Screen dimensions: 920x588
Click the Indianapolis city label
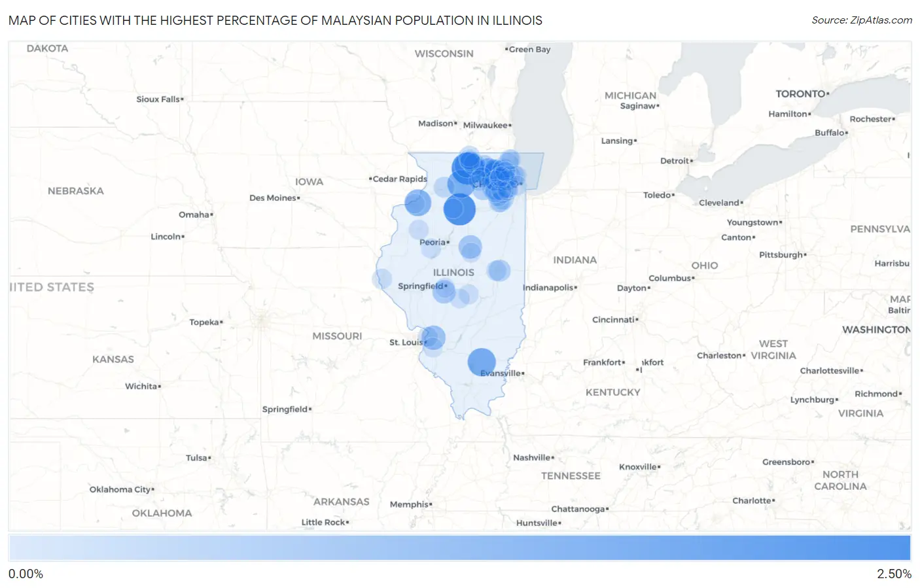tap(550, 287)
